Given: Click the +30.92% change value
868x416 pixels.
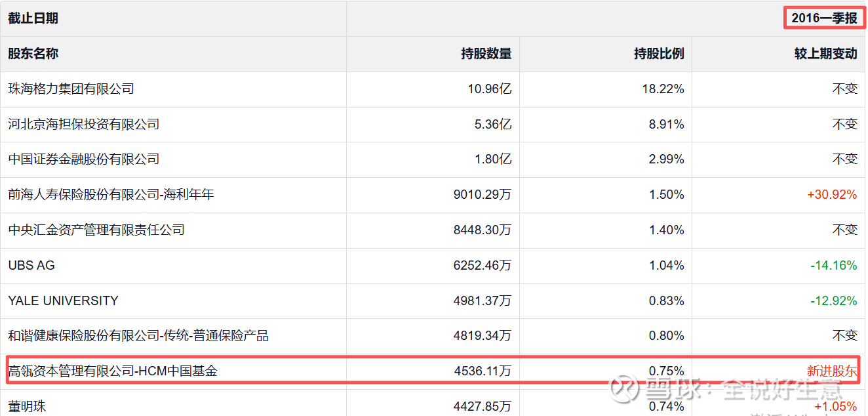Looking at the screenshot, I should pyautogui.click(x=832, y=194).
